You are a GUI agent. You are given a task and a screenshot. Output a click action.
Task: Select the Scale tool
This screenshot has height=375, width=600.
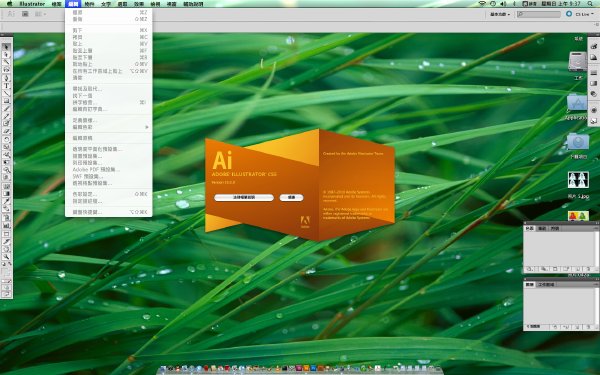click(6, 147)
